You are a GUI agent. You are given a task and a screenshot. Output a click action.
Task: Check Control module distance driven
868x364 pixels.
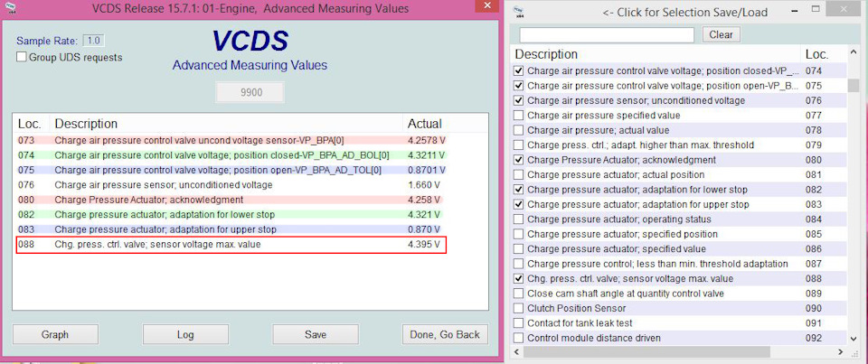coord(518,338)
